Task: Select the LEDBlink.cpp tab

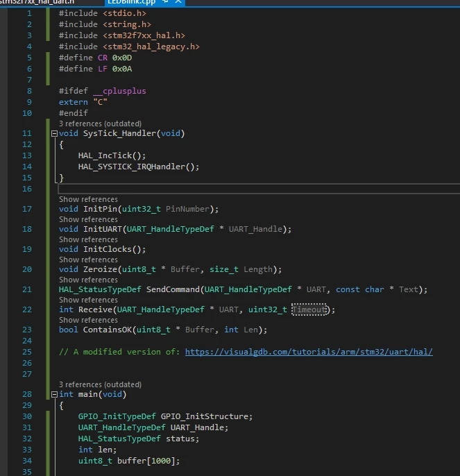Action: pos(131,2)
